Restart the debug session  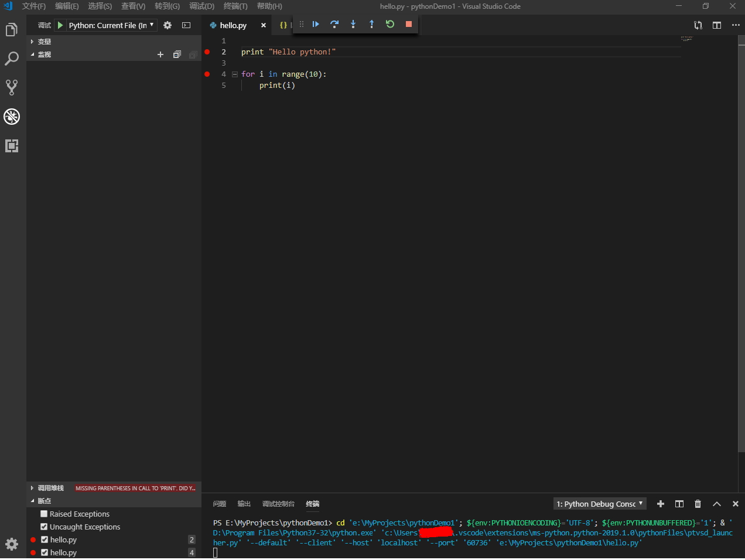(390, 24)
